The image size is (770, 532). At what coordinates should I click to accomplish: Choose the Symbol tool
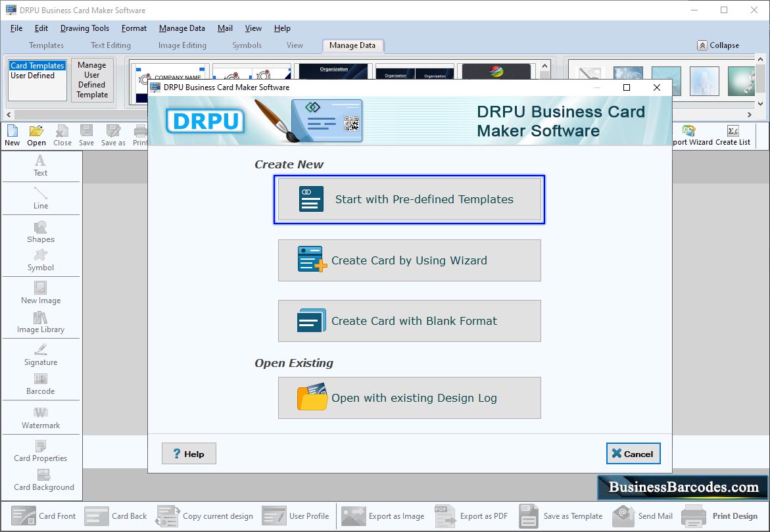[x=40, y=260]
